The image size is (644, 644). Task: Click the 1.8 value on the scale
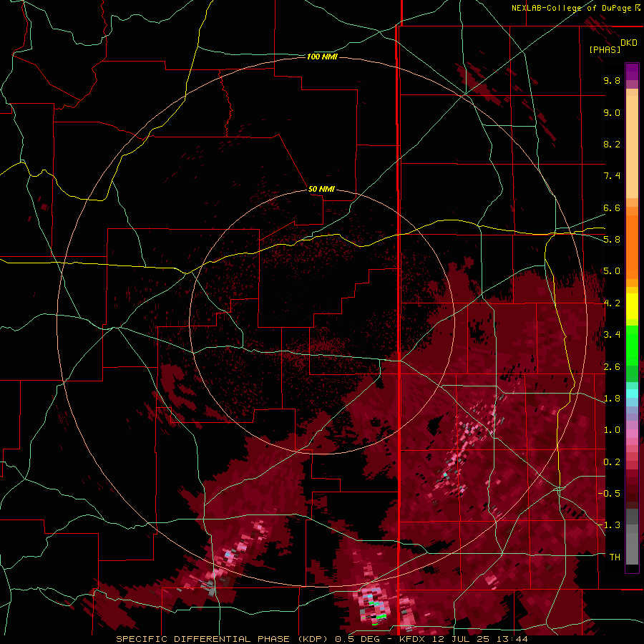point(612,399)
